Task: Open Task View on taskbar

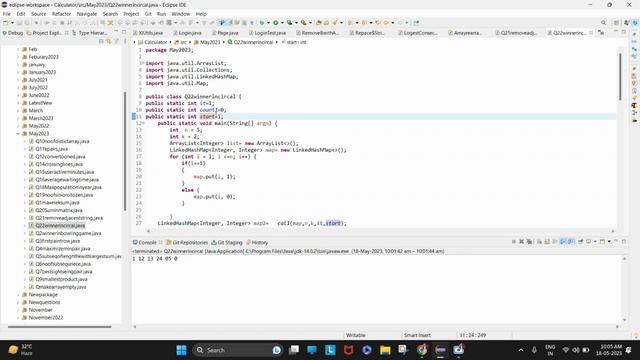Action: [294, 350]
